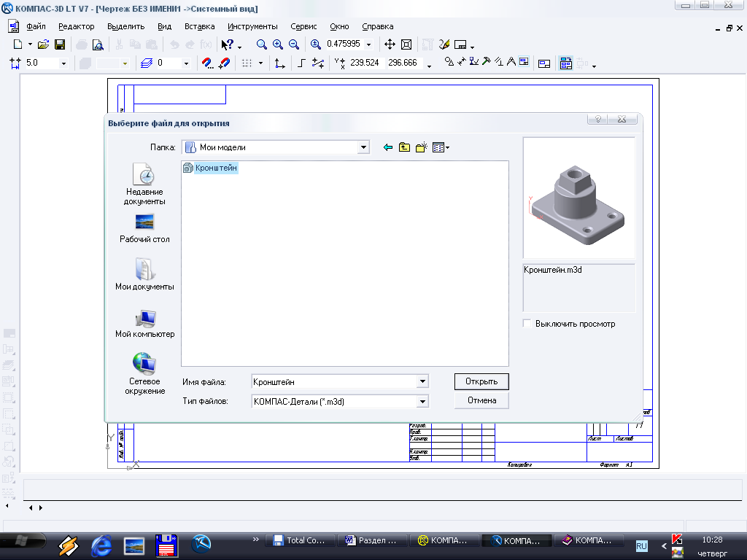Screen dimensions: 747x560
Task: Toggle the orthogonal drawing icon
Action: [301, 63]
